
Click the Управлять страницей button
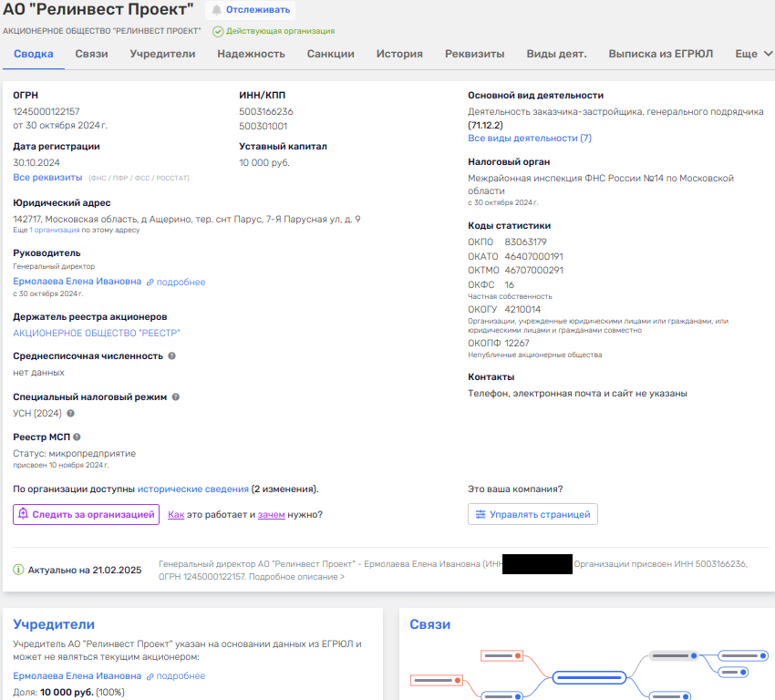click(x=532, y=514)
